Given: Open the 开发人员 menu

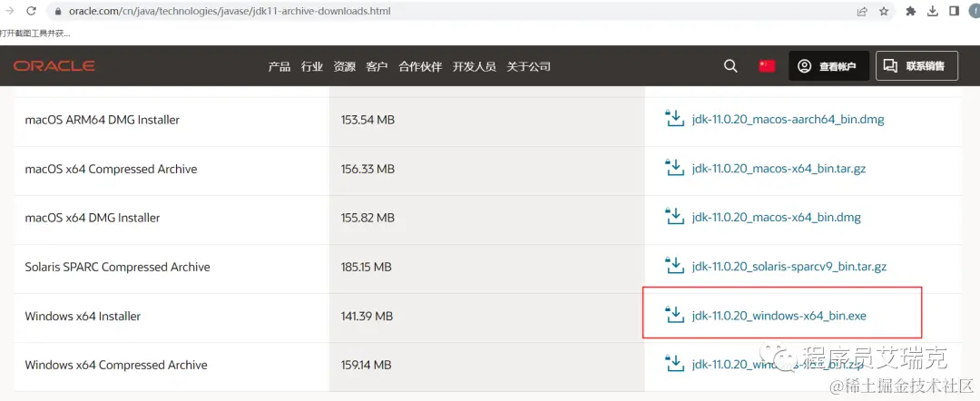Looking at the screenshot, I should pyautogui.click(x=475, y=66).
